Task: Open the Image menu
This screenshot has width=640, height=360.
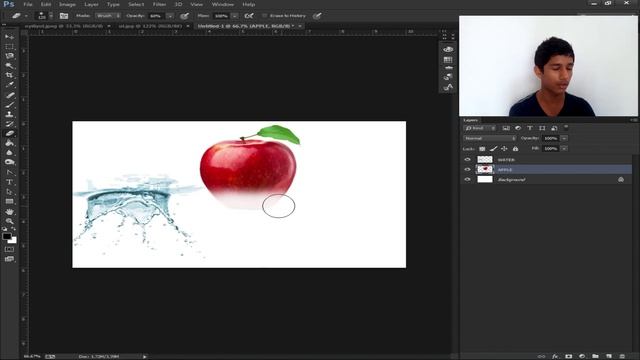Action: (67, 4)
